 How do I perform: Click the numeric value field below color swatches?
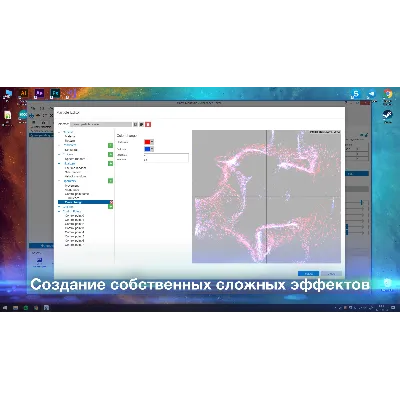tap(166, 155)
